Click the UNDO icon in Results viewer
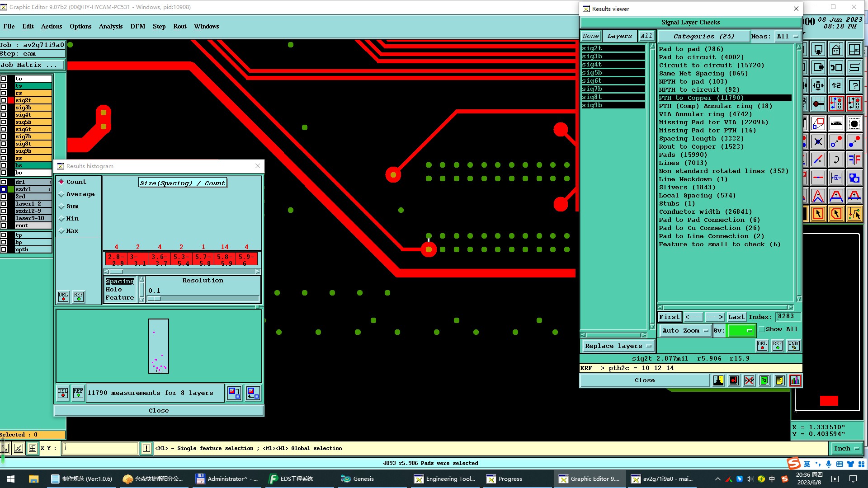 (793, 346)
